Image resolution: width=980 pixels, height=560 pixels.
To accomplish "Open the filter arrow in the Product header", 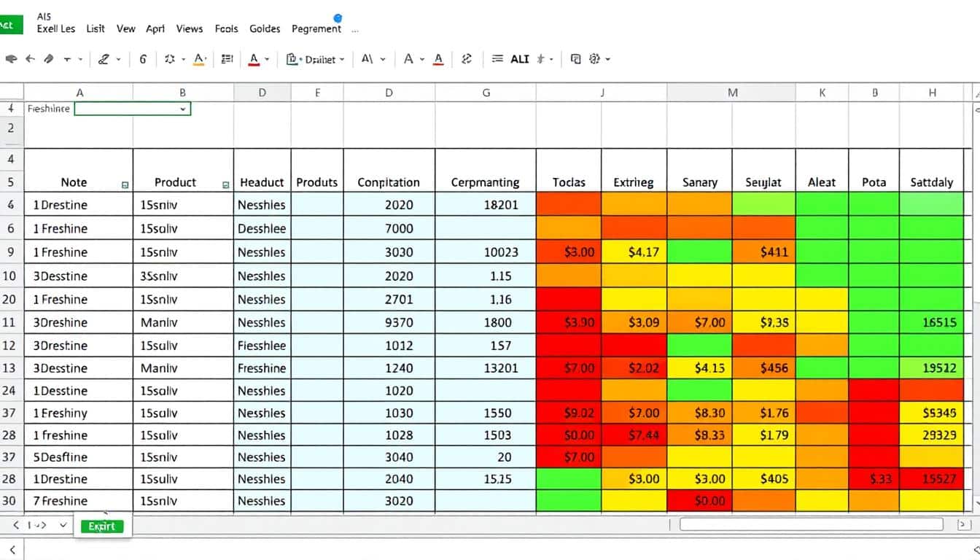I will (x=225, y=185).
